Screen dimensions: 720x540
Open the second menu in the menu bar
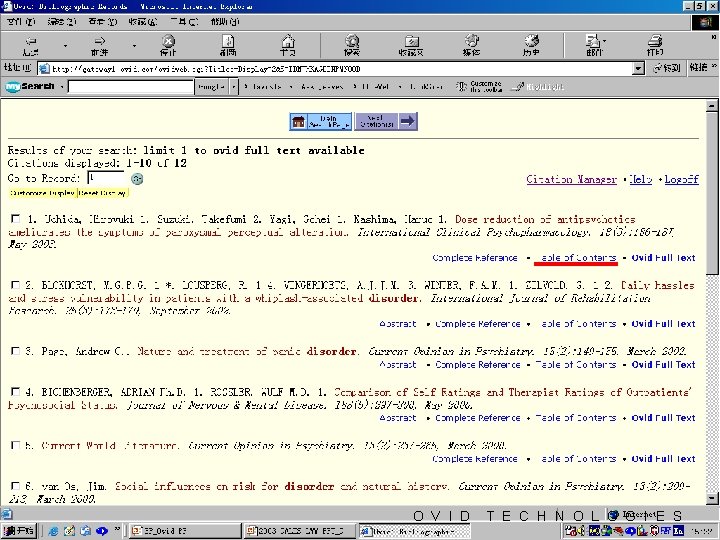(x=62, y=22)
